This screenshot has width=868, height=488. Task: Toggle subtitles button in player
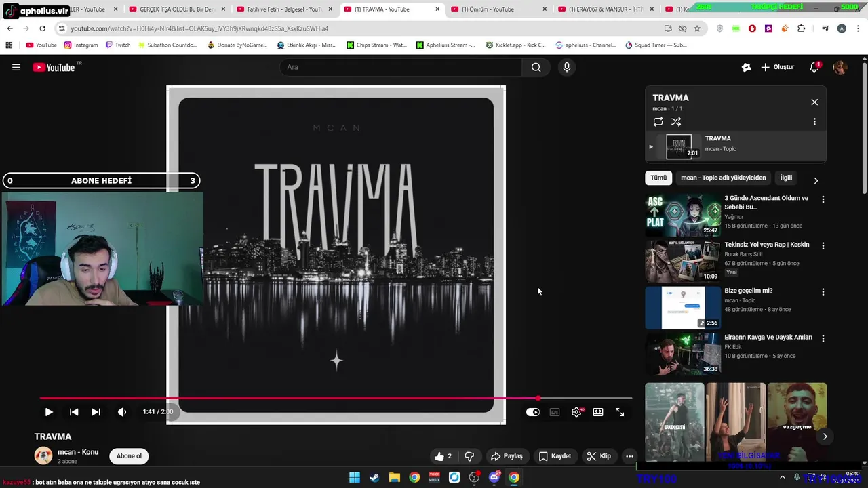click(x=555, y=412)
